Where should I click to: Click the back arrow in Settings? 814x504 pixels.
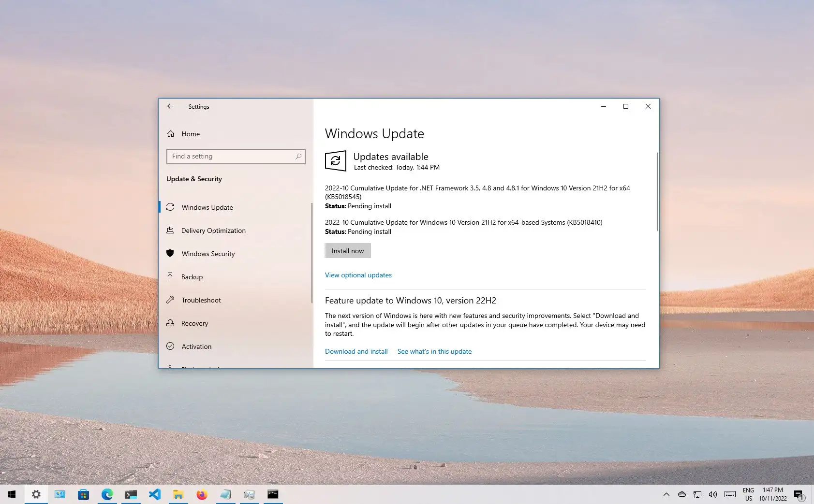170,106
